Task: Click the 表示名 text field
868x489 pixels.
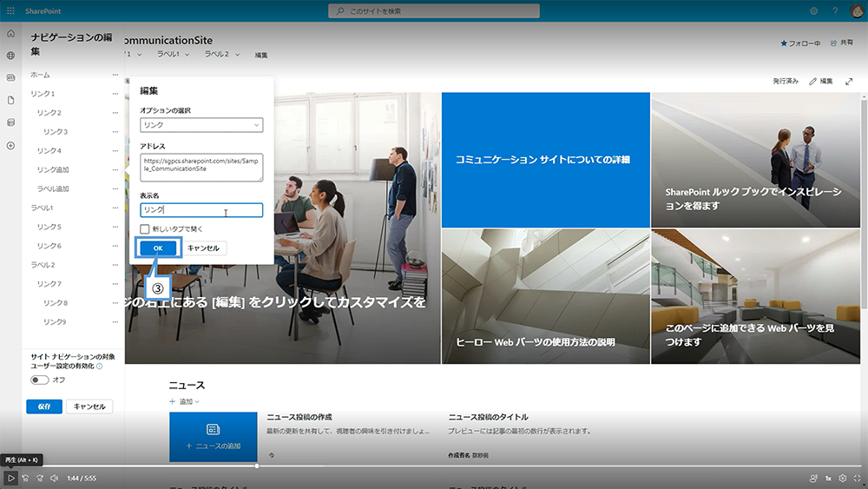Action: pos(201,210)
